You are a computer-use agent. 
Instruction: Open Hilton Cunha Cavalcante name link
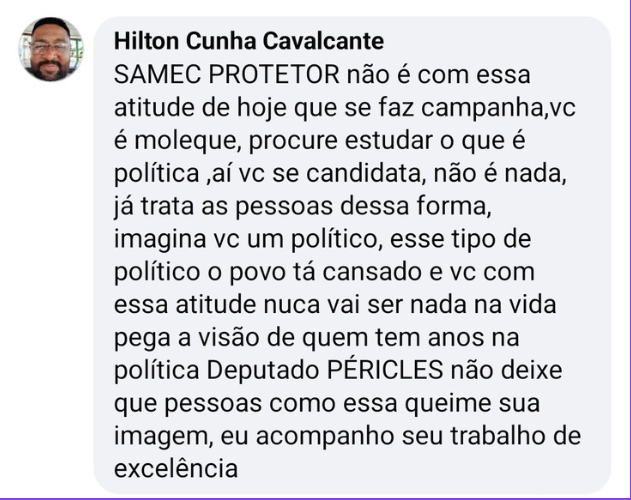click(x=249, y=41)
